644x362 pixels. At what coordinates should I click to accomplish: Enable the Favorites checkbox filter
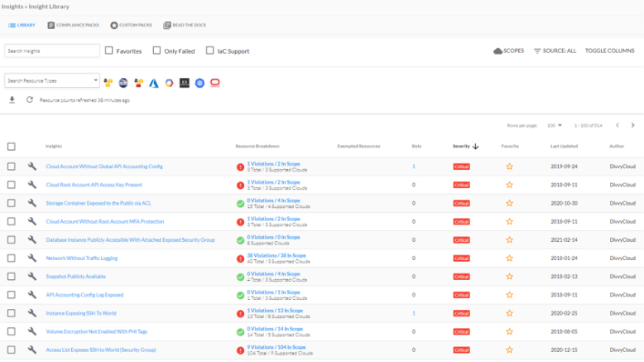[x=108, y=51]
